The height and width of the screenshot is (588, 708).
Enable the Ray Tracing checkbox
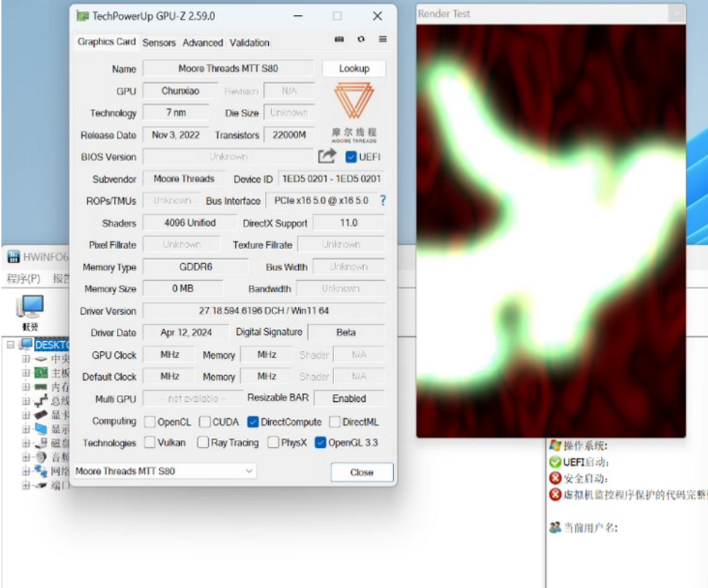[202, 442]
